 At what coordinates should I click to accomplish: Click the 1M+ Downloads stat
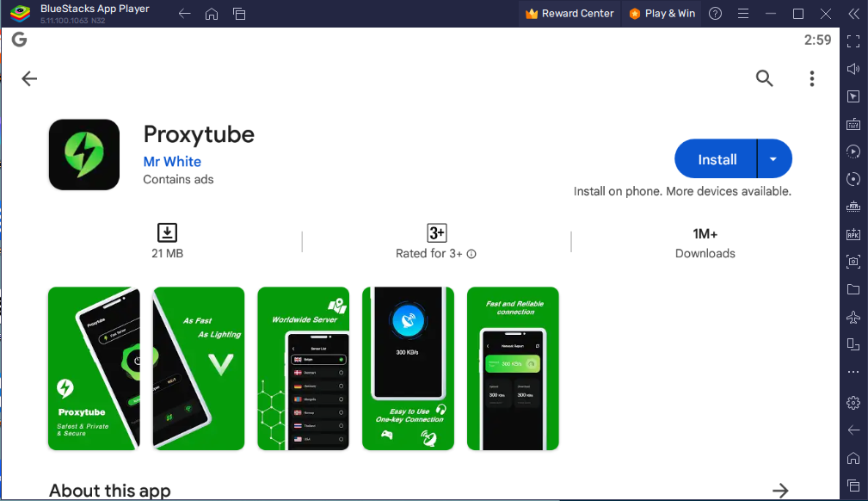click(x=705, y=243)
